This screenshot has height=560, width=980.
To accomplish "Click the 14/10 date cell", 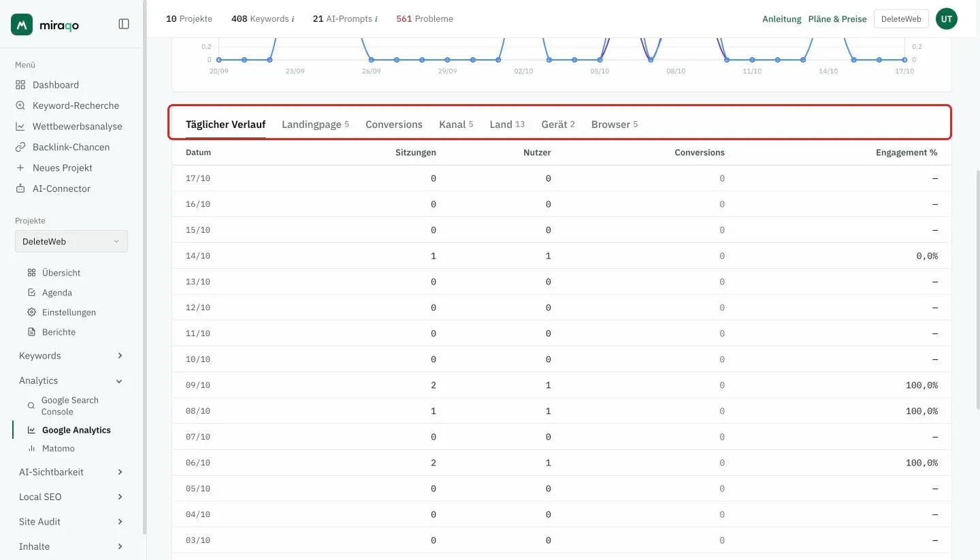I will pos(198,256).
